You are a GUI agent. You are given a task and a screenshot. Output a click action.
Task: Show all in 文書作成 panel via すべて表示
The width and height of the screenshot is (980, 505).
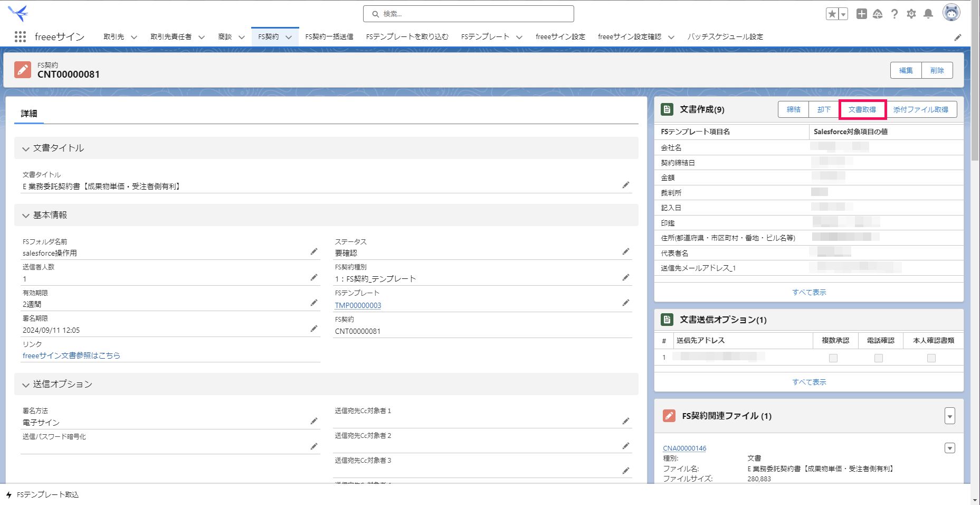click(x=809, y=292)
